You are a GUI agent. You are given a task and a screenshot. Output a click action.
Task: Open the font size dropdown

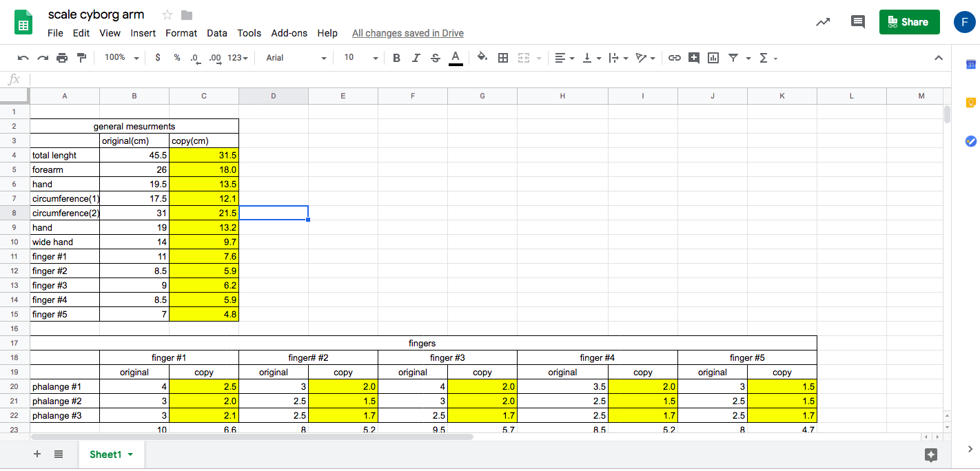361,58
